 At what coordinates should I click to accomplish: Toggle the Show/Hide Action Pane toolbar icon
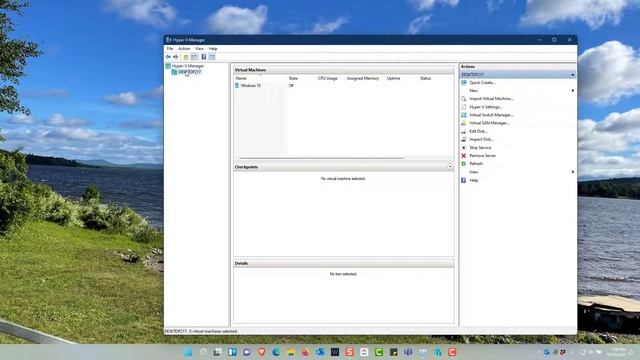point(212,57)
